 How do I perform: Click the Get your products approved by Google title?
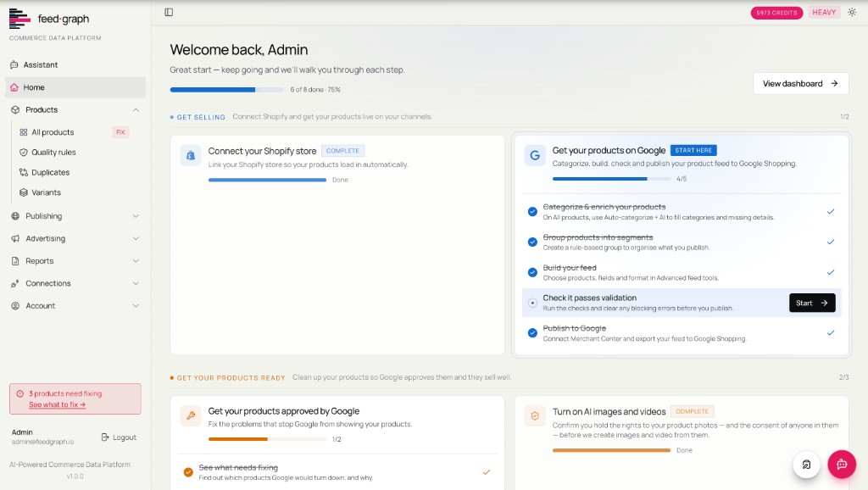(x=283, y=411)
